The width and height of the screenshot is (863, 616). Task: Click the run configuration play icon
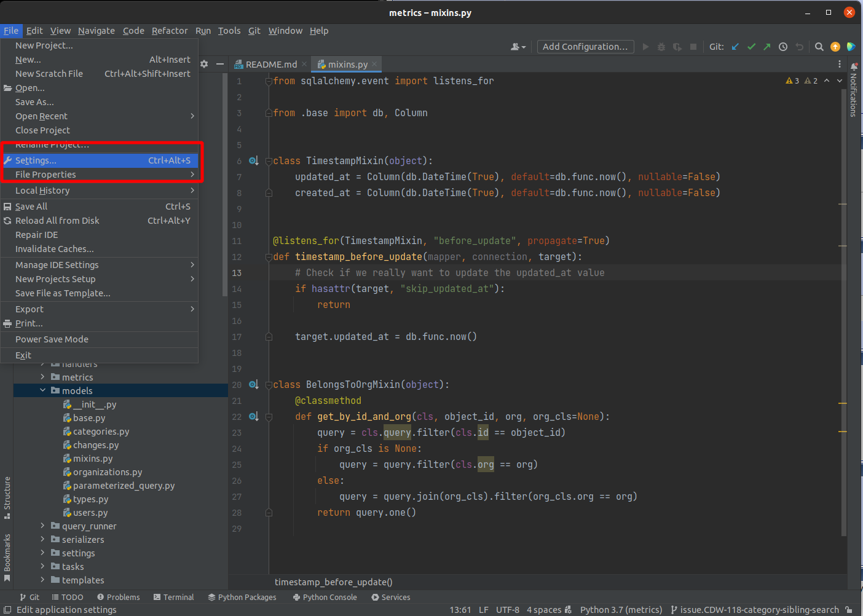pyautogui.click(x=645, y=47)
